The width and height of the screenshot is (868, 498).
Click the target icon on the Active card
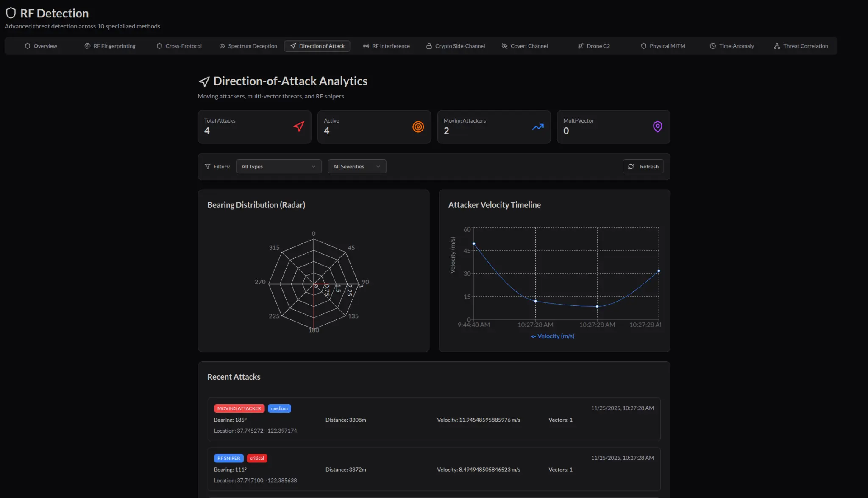coord(418,126)
